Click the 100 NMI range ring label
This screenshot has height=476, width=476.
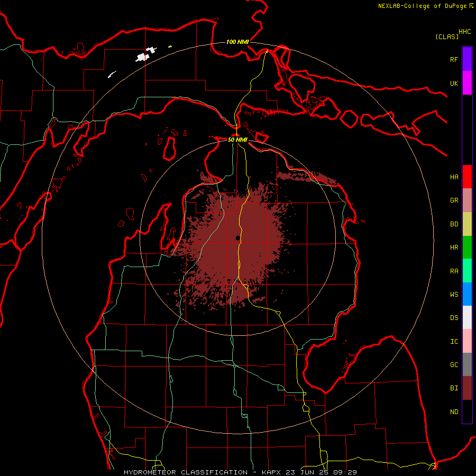[x=237, y=42]
